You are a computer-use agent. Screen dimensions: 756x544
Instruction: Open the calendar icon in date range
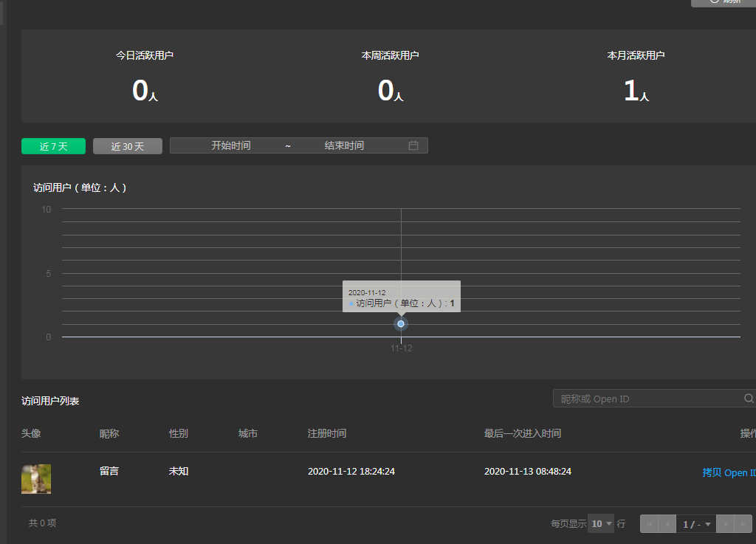pyautogui.click(x=413, y=145)
